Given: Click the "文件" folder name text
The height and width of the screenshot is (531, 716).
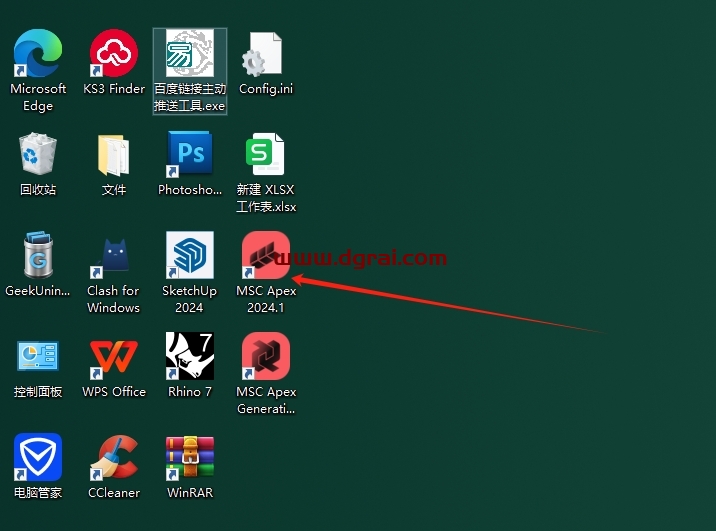Looking at the screenshot, I should (x=114, y=189).
